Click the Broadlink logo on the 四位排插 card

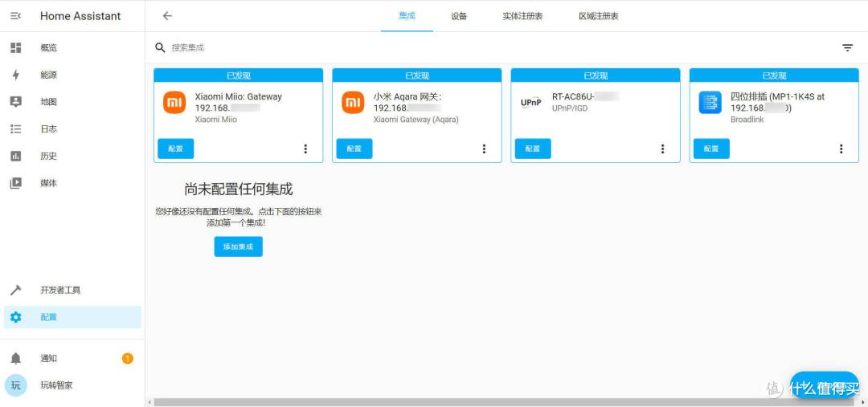tap(710, 102)
